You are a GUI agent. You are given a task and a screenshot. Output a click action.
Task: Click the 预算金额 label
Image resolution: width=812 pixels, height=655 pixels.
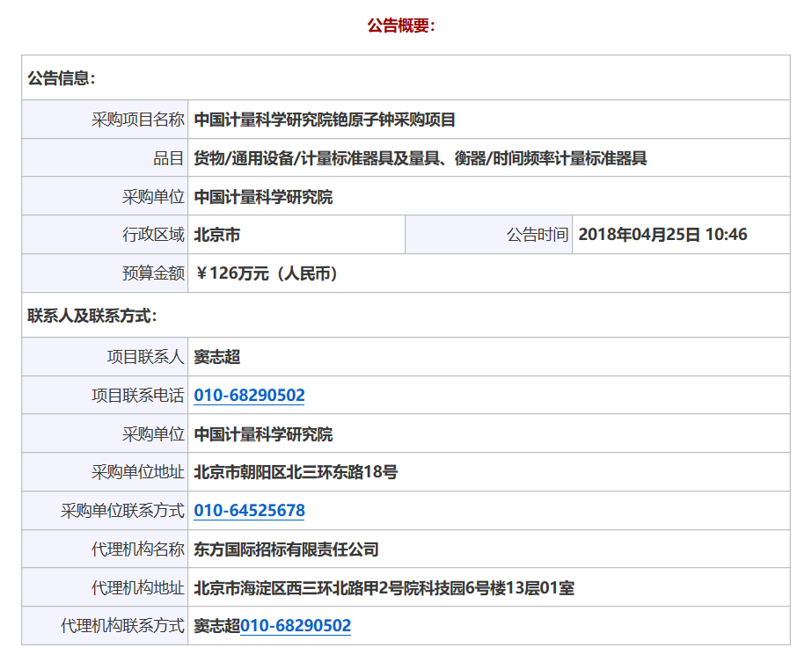[x=153, y=273]
